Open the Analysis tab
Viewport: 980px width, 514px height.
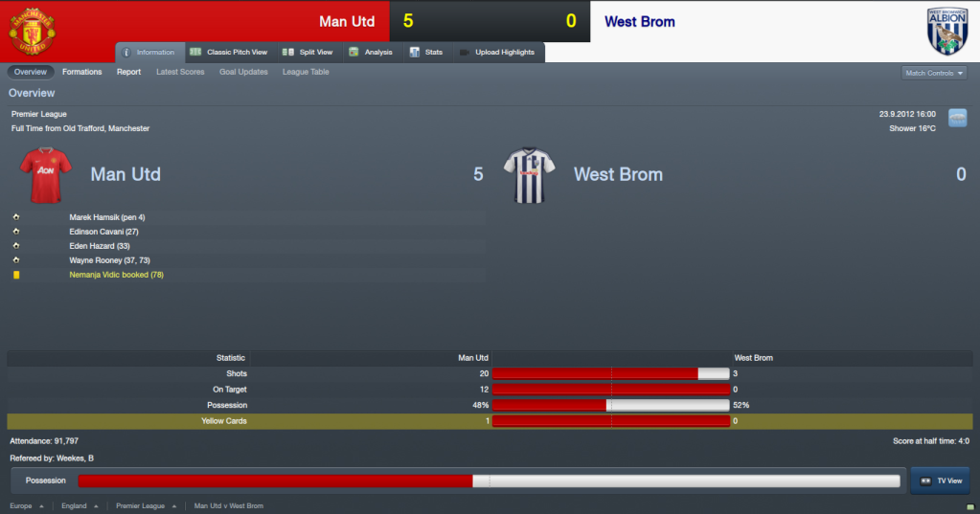point(371,53)
